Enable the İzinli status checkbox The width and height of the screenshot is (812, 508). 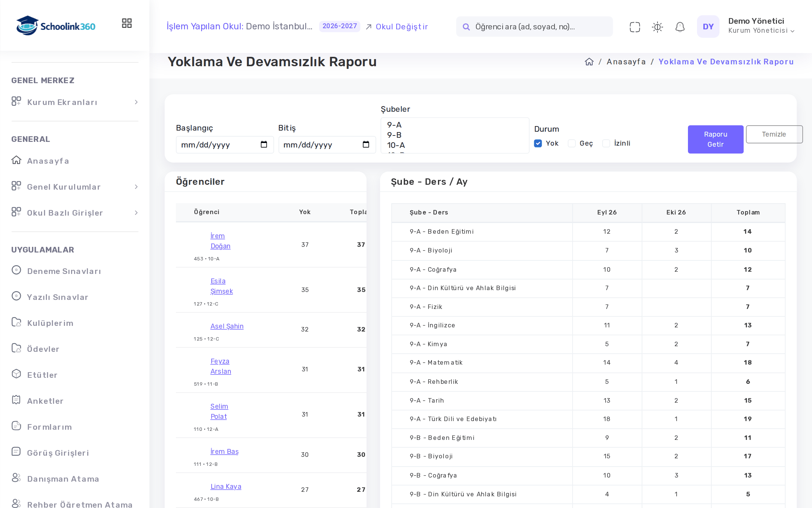coord(606,143)
